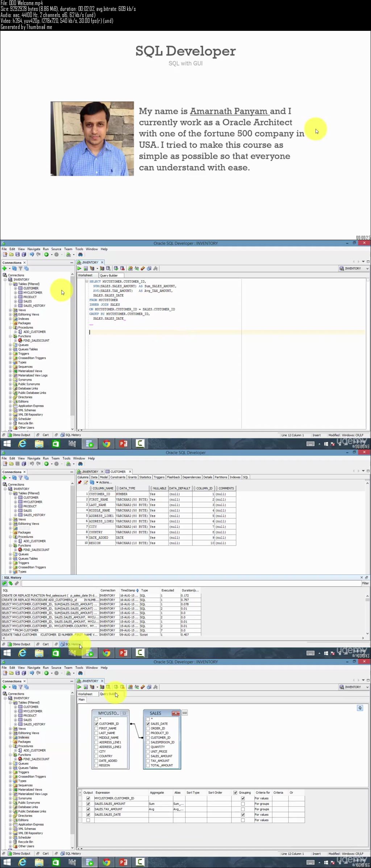The height and width of the screenshot is (868, 371).
Task: Click Save All icon in SELECT worksheet window toolbar
Action: tap(24, 255)
